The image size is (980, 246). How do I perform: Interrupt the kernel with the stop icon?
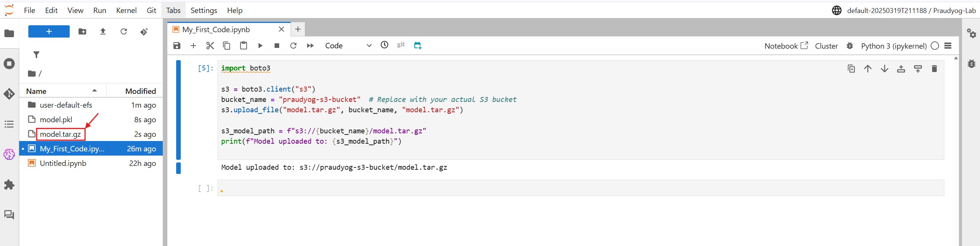pyautogui.click(x=276, y=46)
